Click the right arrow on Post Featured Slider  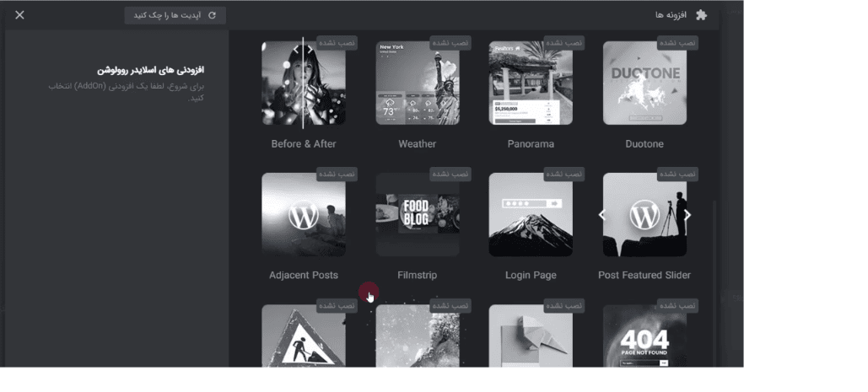pyautogui.click(x=687, y=215)
